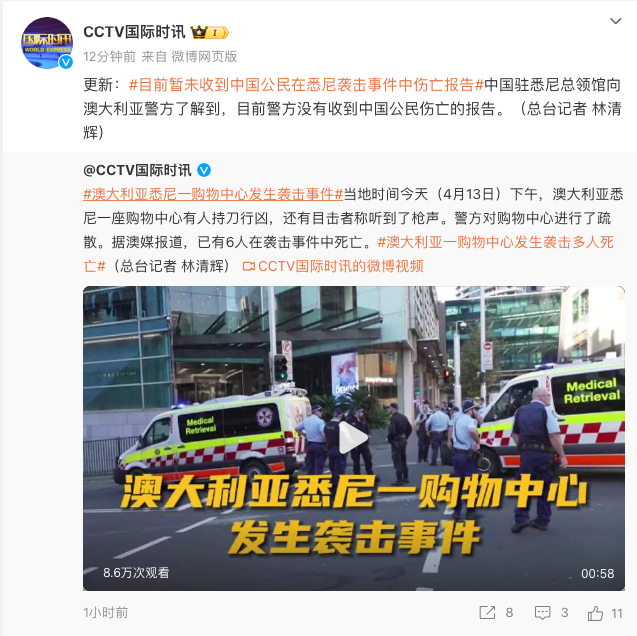Click the 1小时前 timestamp of original post

tap(106, 612)
